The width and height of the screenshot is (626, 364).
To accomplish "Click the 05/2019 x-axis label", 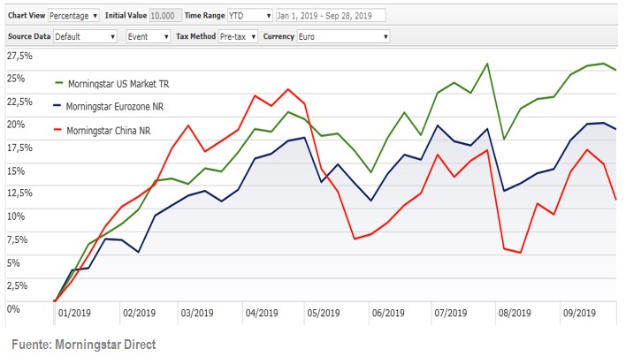I will pyautogui.click(x=324, y=313).
